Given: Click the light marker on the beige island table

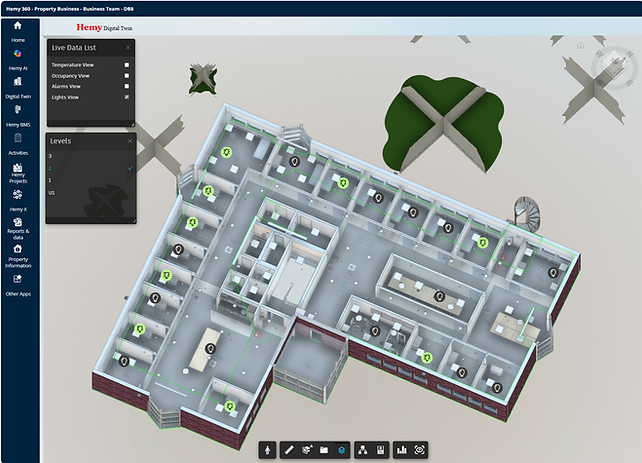Looking at the screenshot, I should tap(210, 348).
